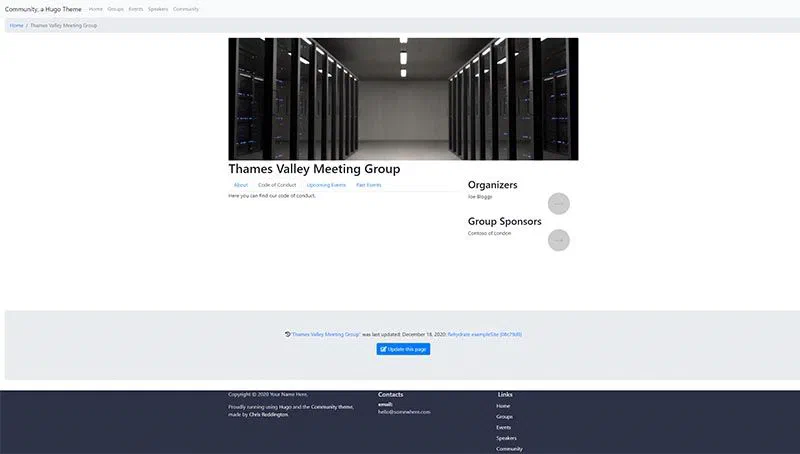Click the round avatar beside Joe Bloggs

[559, 204]
